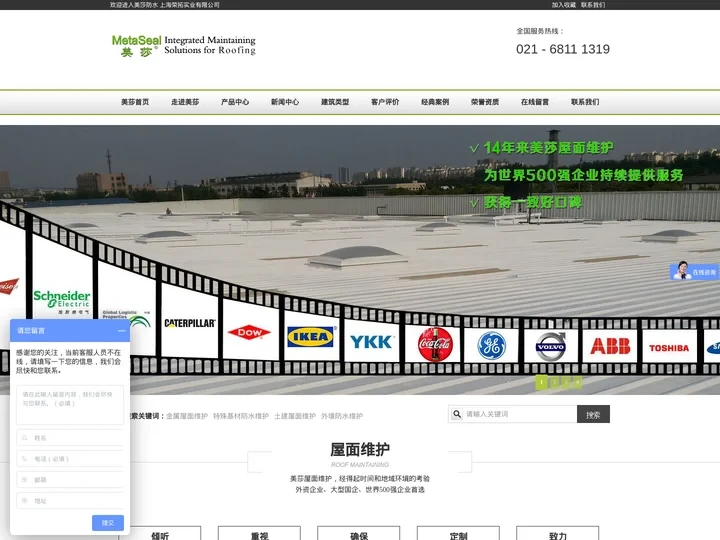Open the 在线咨询 floating chat widget
This screenshot has height=540, width=720.
(x=694, y=271)
